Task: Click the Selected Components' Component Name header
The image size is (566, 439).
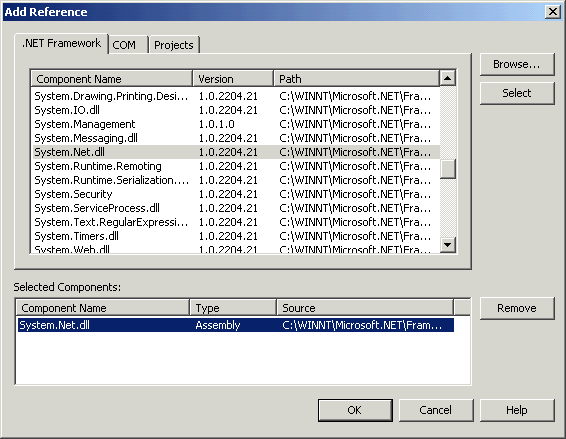Action: (103, 308)
